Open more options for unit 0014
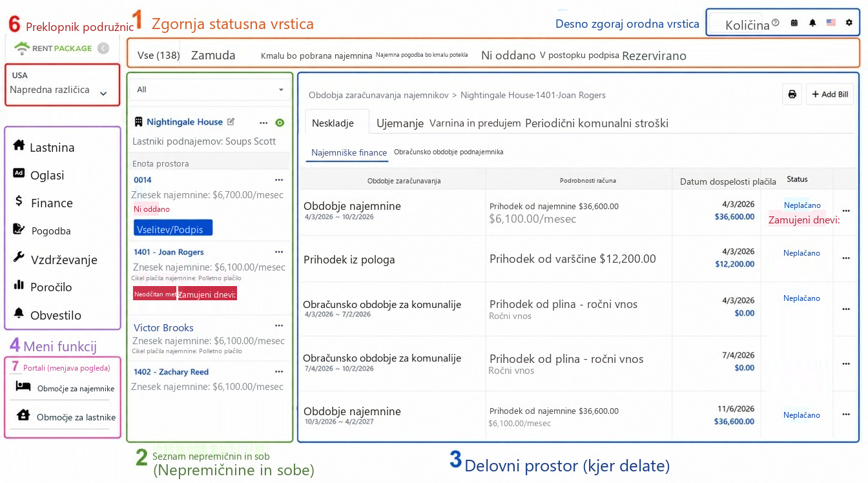This screenshot has height=483, width=868. click(279, 180)
